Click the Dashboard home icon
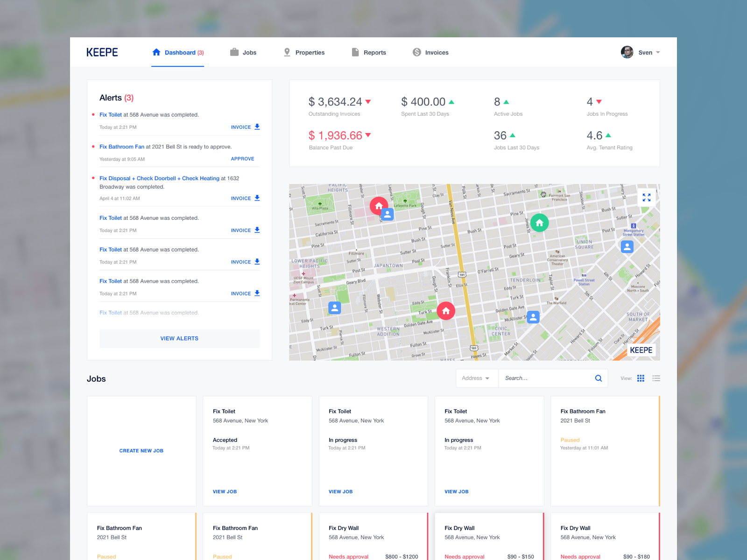 pyautogui.click(x=156, y=52)
